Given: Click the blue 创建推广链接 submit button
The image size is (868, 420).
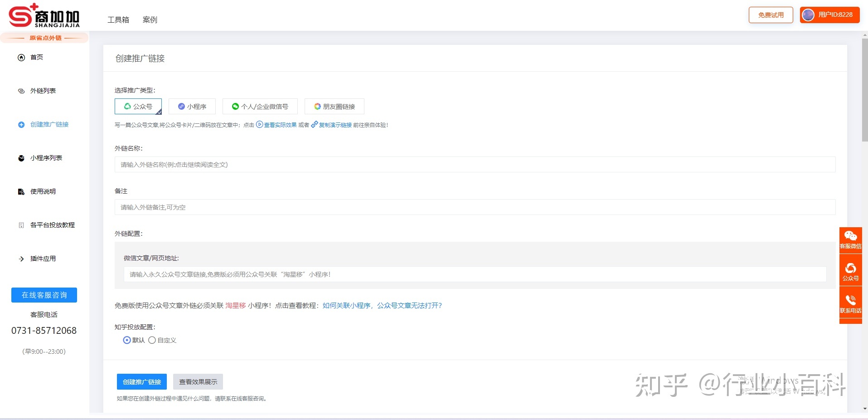Looking at the screenshot, I should coord(142,382).
